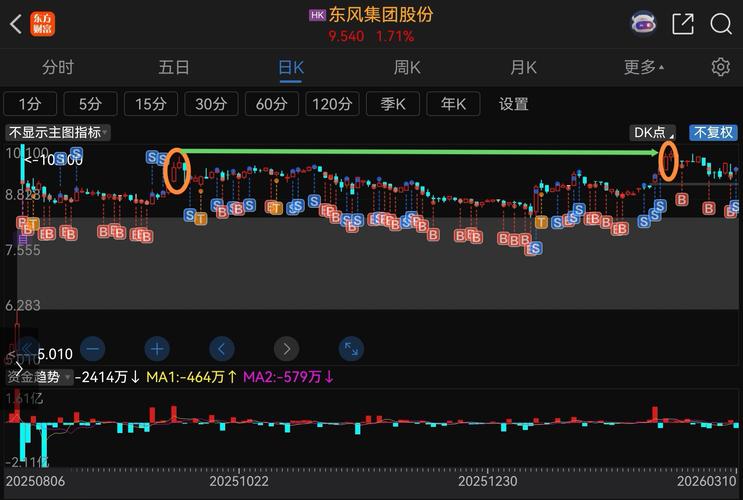This screenshot has height=500, width=743.
Task: Select 1分 period button
Action: pos(30,104)
